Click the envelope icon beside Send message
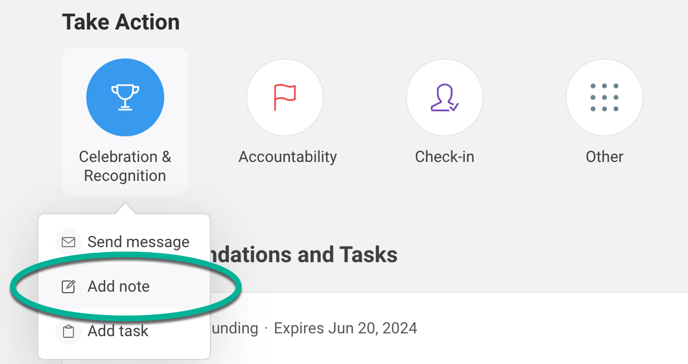 click(x=68, y=242)
